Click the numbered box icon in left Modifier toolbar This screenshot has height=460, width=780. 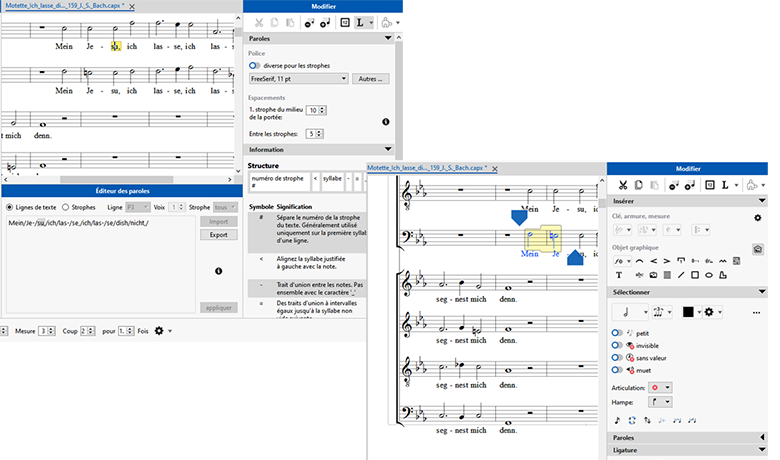[x=345, y=22]
